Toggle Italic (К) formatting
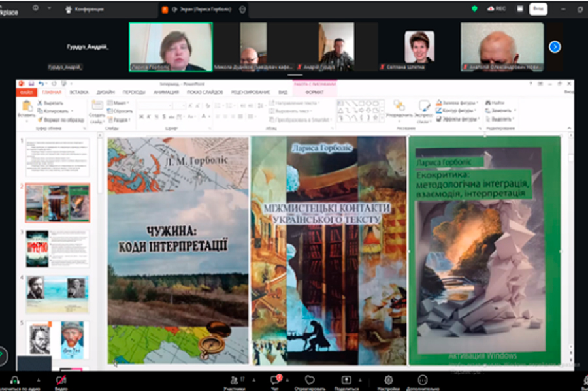 point(148,117)
